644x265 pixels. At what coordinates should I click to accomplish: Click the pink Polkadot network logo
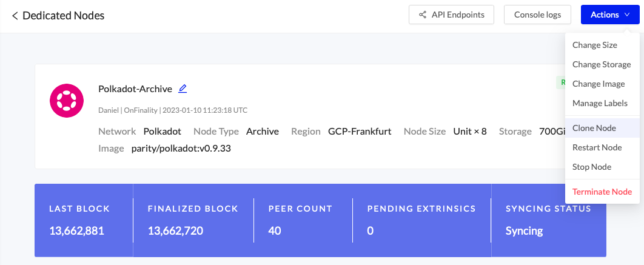[x=67, y=100]
